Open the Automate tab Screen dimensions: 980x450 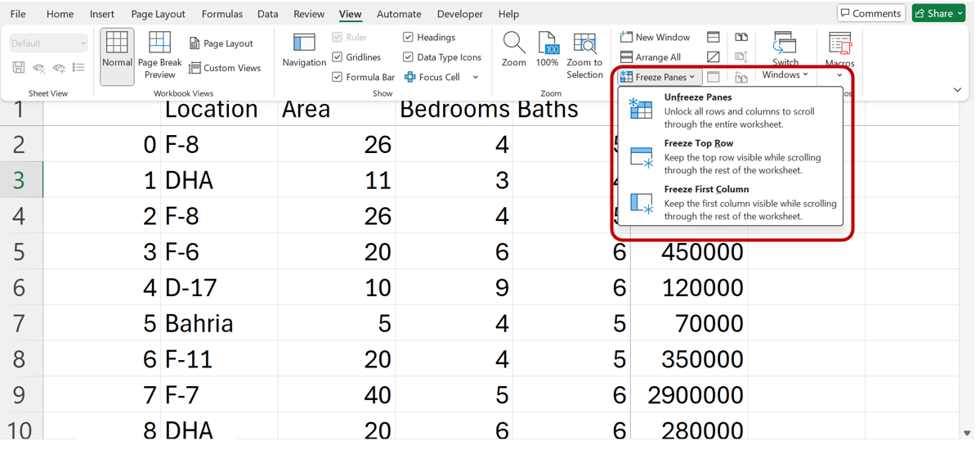400,14
